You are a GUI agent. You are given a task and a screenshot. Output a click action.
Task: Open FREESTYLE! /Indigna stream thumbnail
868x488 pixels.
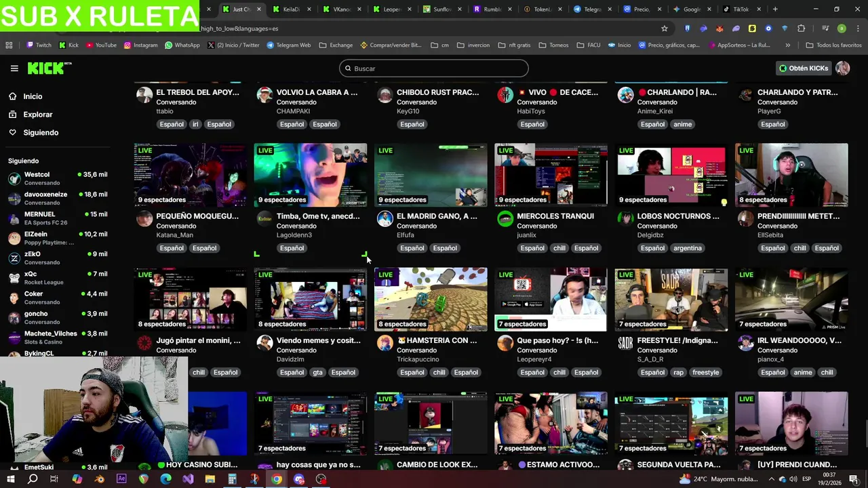671,299
